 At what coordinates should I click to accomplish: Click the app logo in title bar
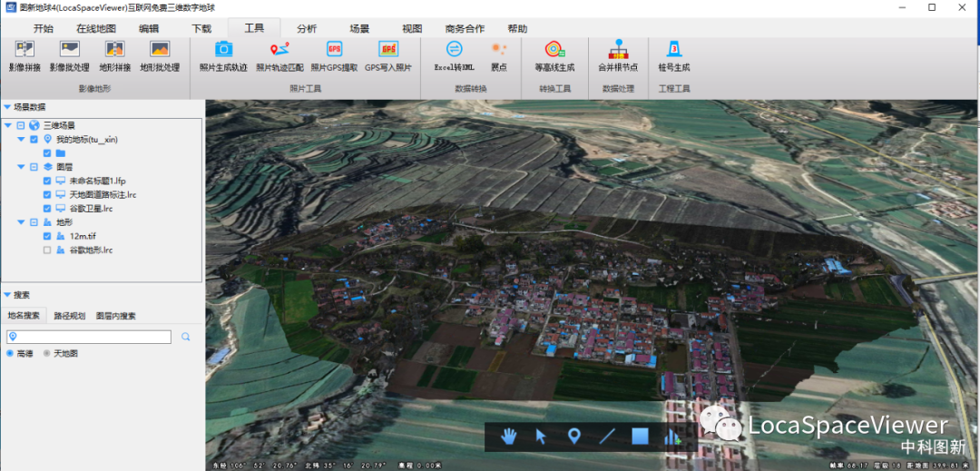point(10,7)
